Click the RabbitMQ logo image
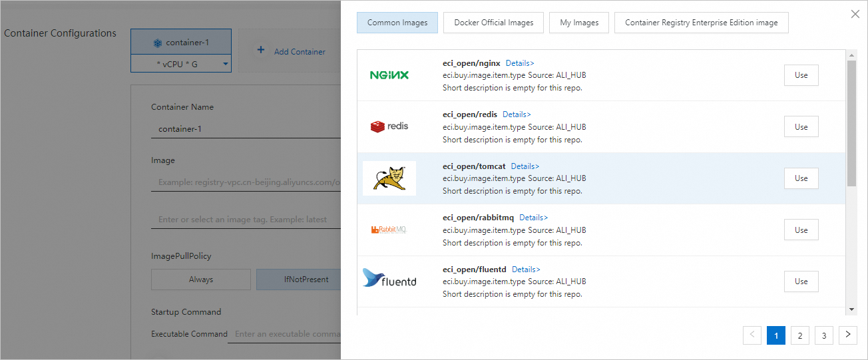 (x=389, y=230)
